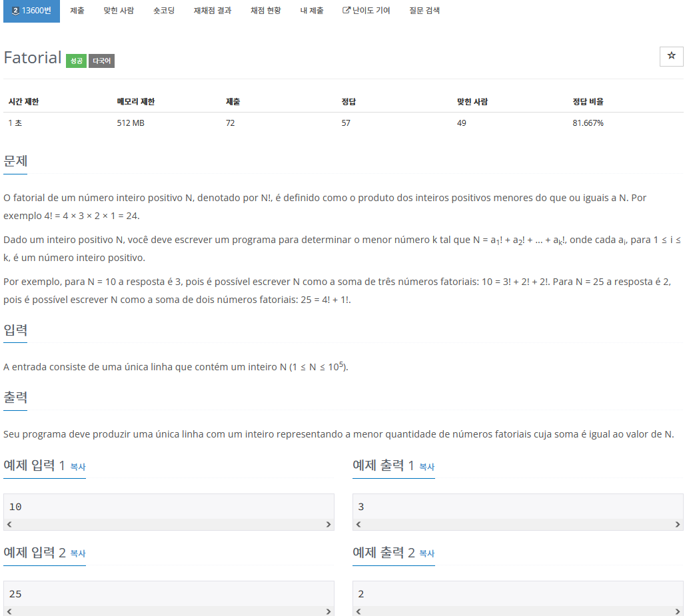Click right scroll arrow of example input 1
Viewport: 691px width, 616px height.
coord(329,524)
